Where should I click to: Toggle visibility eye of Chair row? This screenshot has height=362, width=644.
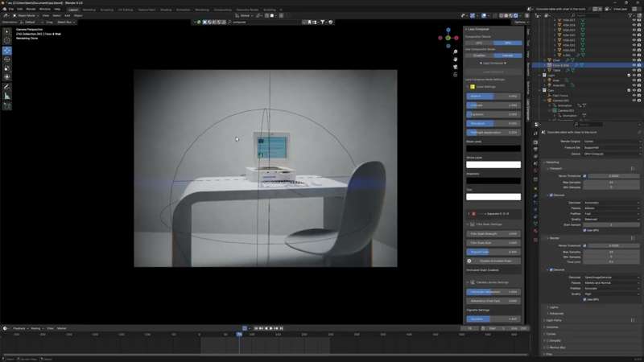tap(634, 60)
